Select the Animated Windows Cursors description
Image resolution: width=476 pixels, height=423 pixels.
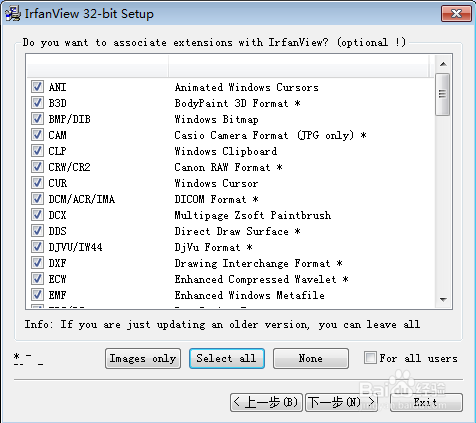(247, 87)
